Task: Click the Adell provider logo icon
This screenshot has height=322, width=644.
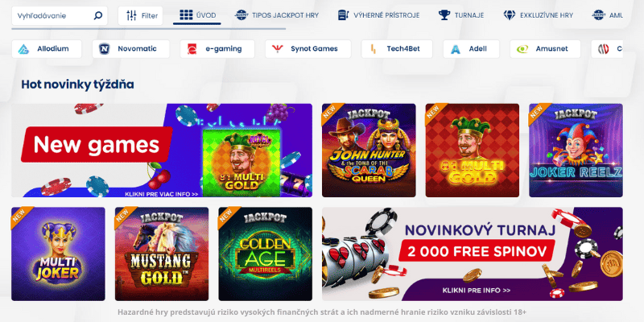Action: [x=455, y=49]
